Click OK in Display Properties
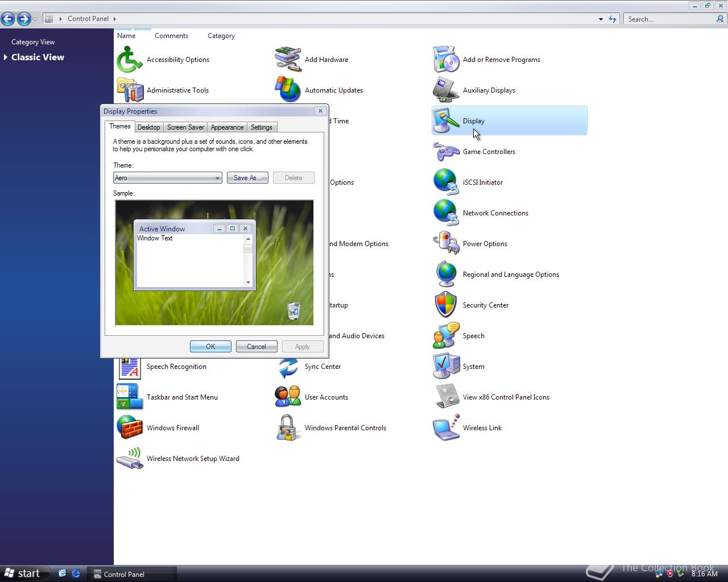728x582 pixels. 210,347
